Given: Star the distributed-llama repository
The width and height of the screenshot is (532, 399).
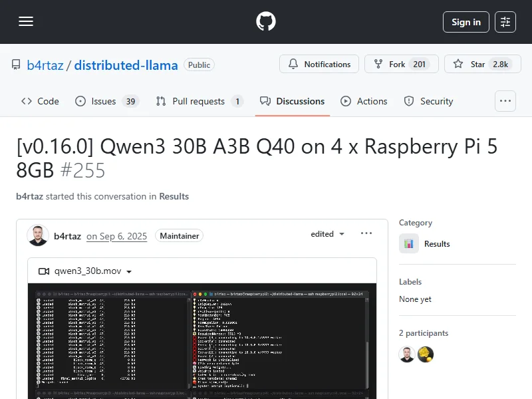Looking at the screenshot, I should (x=479, y=65).
